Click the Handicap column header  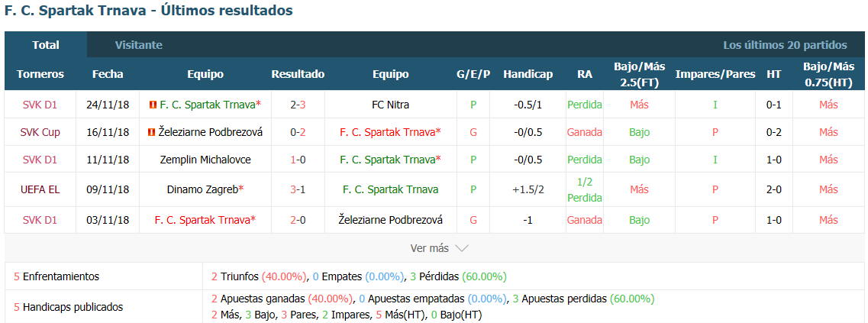coord(528,74)
